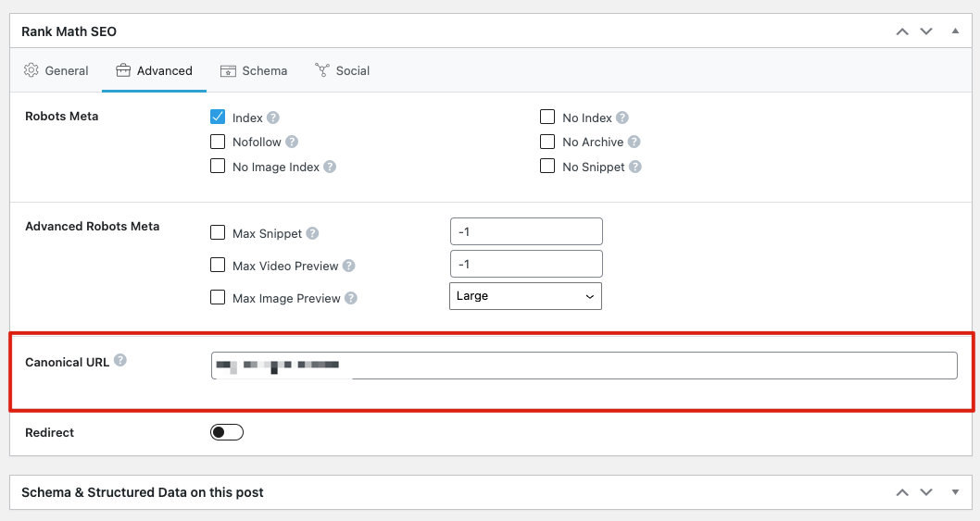The height and width of the screenshot is (521, 980).
Task: Move Rank Math SEO panel down
Action: pos(926,31)
